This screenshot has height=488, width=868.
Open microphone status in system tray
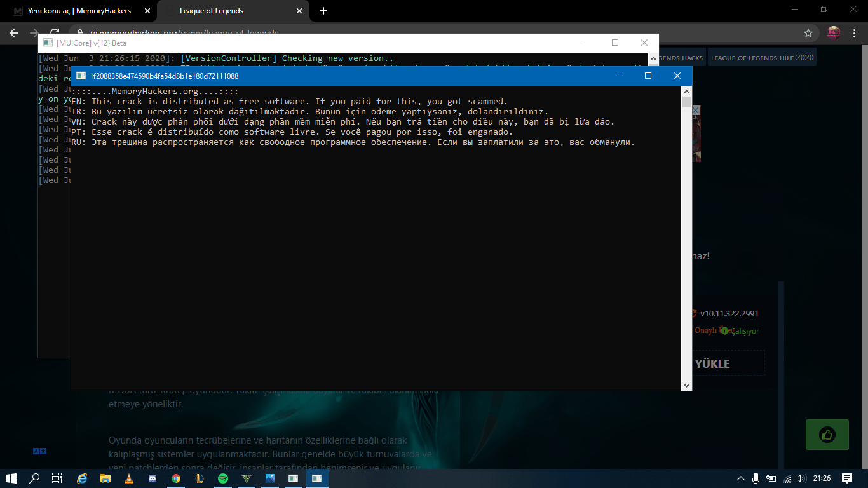tap(756, 478)
